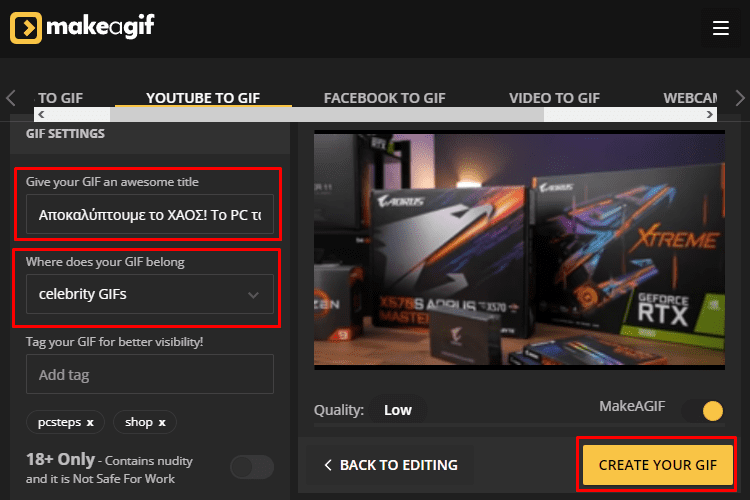Open the celebrity GIFs category dropdown
Screen dimensions: 750x500
click(x=150, y=294)
